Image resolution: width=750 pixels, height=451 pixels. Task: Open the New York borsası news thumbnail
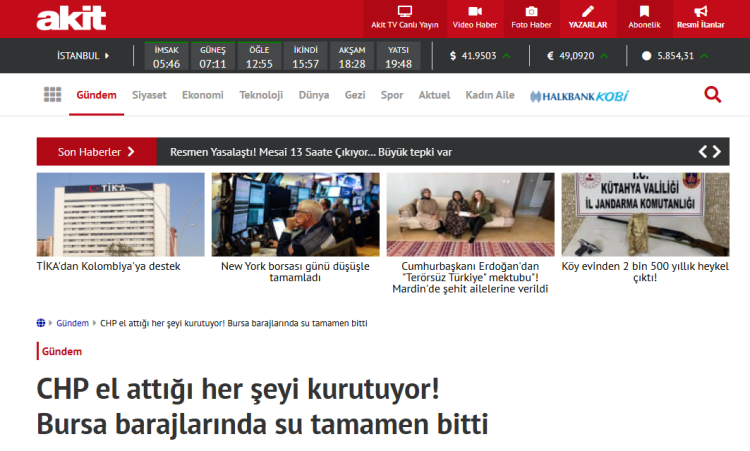[x=295, y=214]
